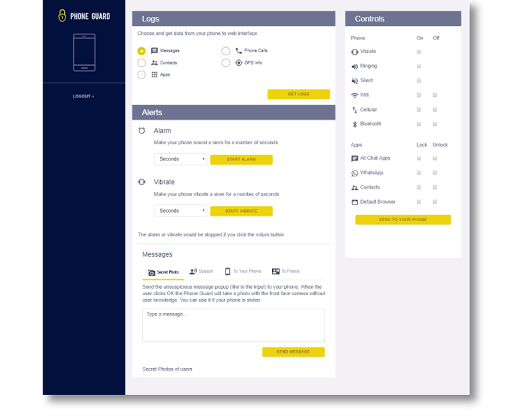Viewport: 512px width, 416px height.
Task: Click the Type a message text area
Action: click(x=233, y=325)
